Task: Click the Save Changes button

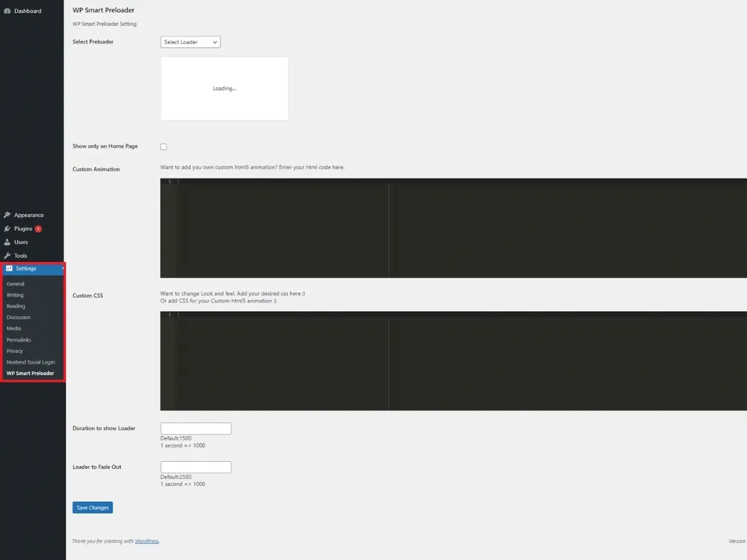Action: [93, 507]
